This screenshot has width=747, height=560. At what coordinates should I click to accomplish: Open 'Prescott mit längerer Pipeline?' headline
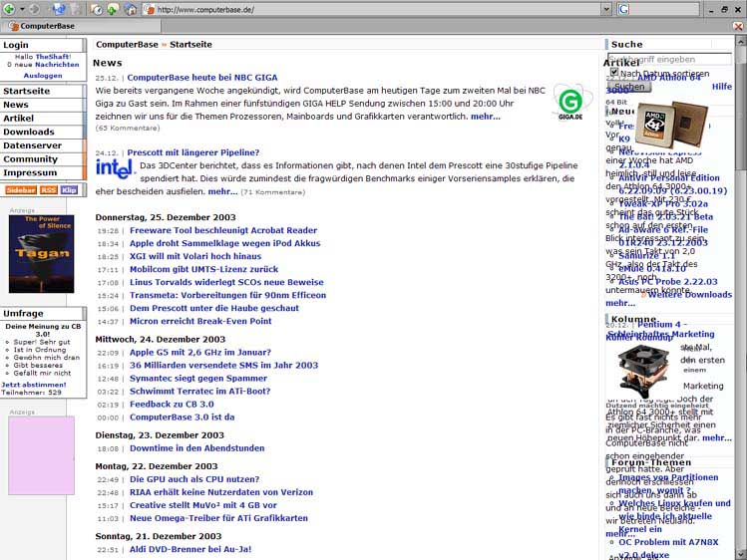tap(192, 152)
